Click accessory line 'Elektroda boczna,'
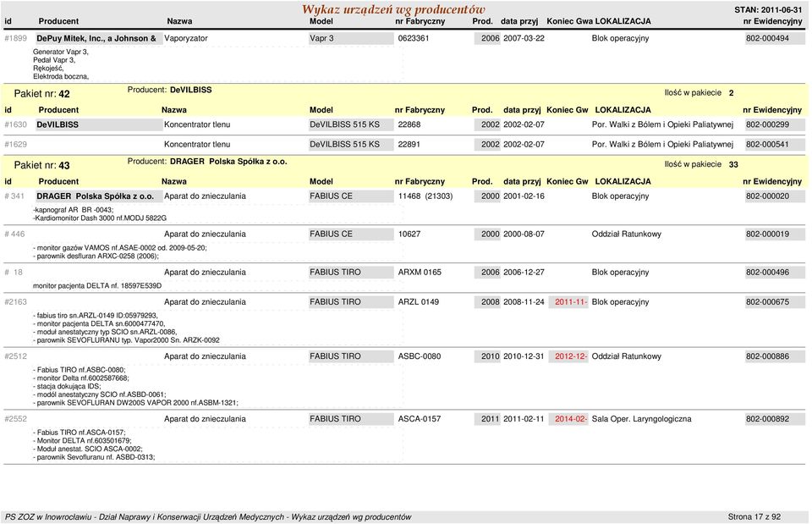The image size is (812, 524). [61, 77]
